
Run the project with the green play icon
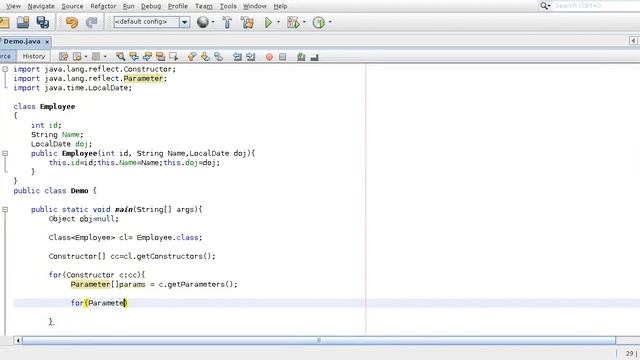point(268,22)
